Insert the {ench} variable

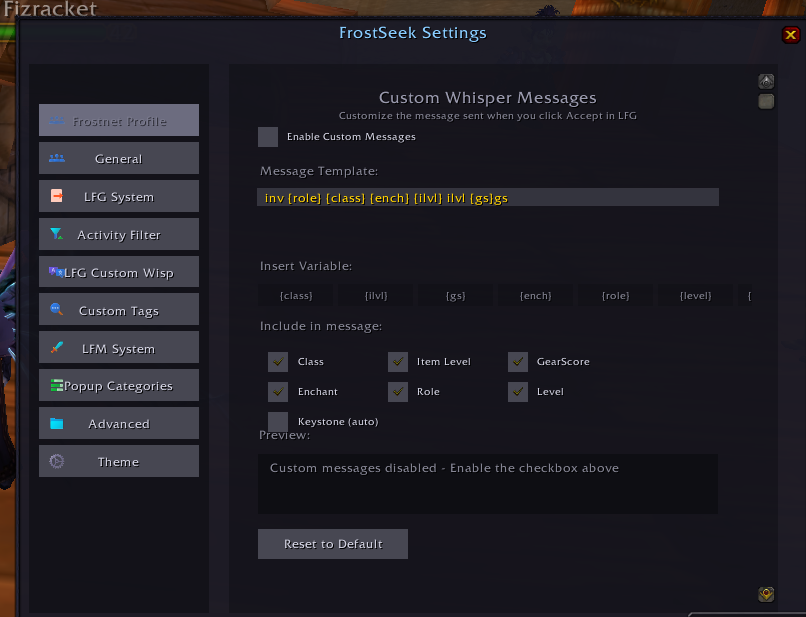click(535, 296)
